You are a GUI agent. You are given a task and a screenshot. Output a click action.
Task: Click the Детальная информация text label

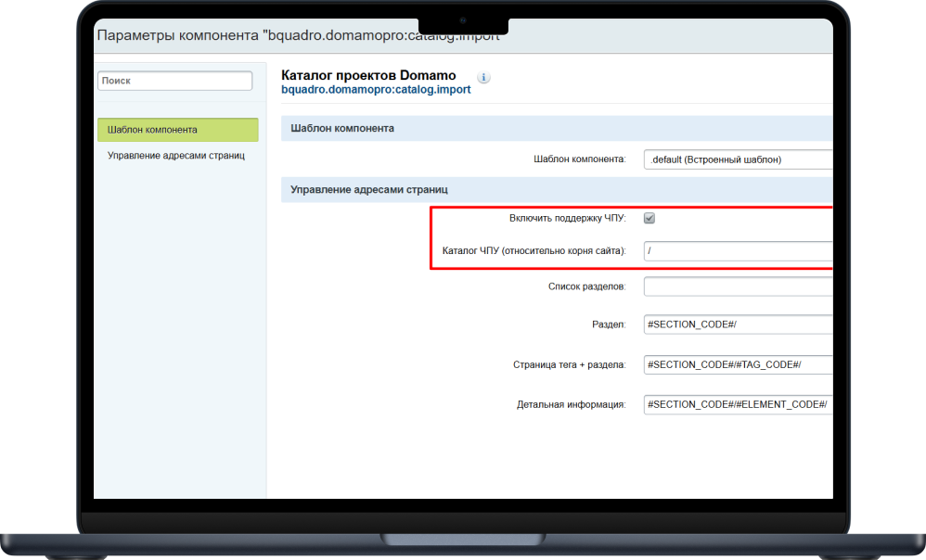(x=571, y=405)
